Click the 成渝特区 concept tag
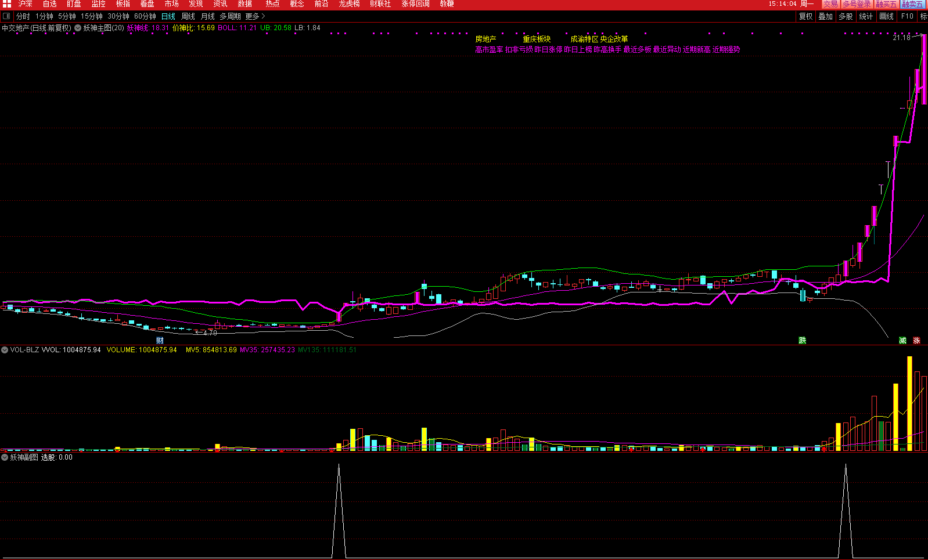 (x=584, y=39)
